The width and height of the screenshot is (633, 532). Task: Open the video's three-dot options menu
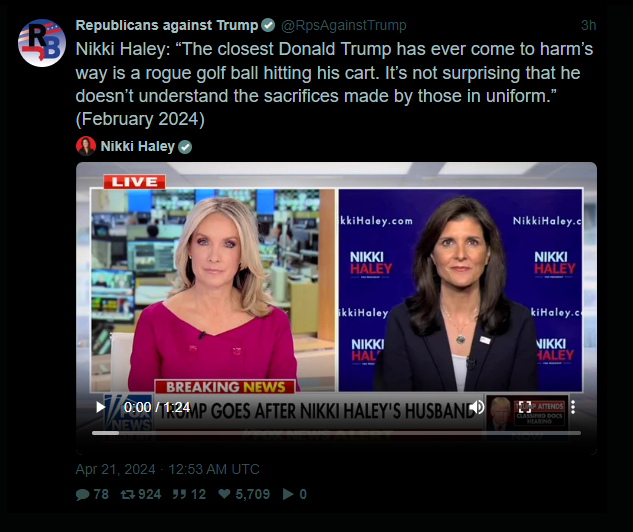(x=573, y=407)
